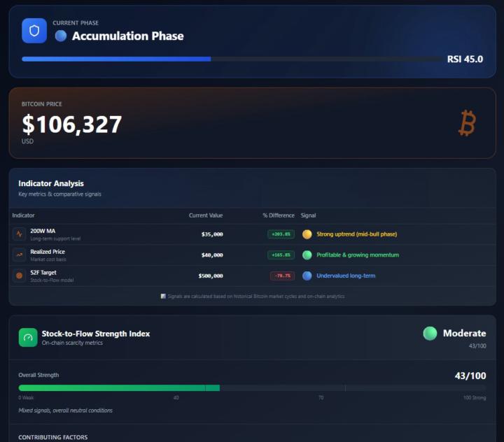Click the yellow signal dot for 200W MA

(307, 234)
